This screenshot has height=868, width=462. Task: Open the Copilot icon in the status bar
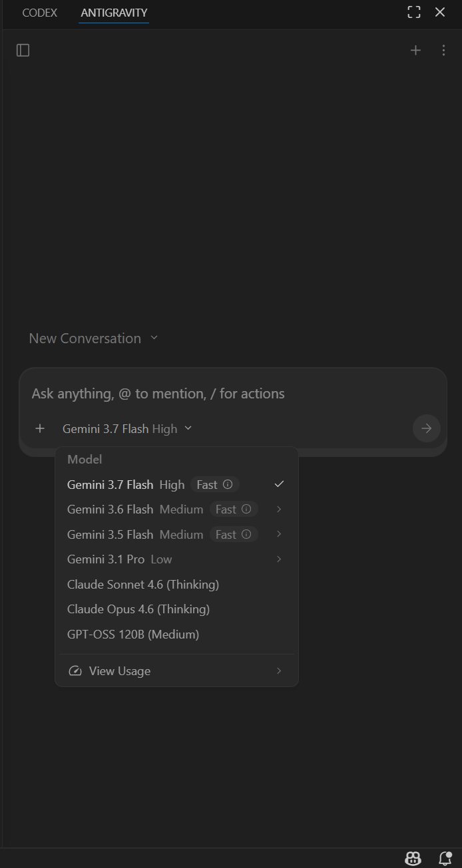tap(413, 859)
